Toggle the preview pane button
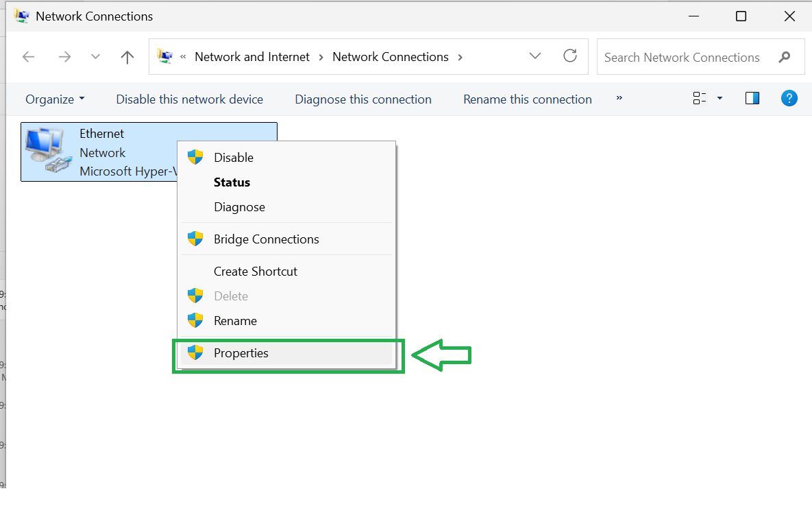 (752, 98)
